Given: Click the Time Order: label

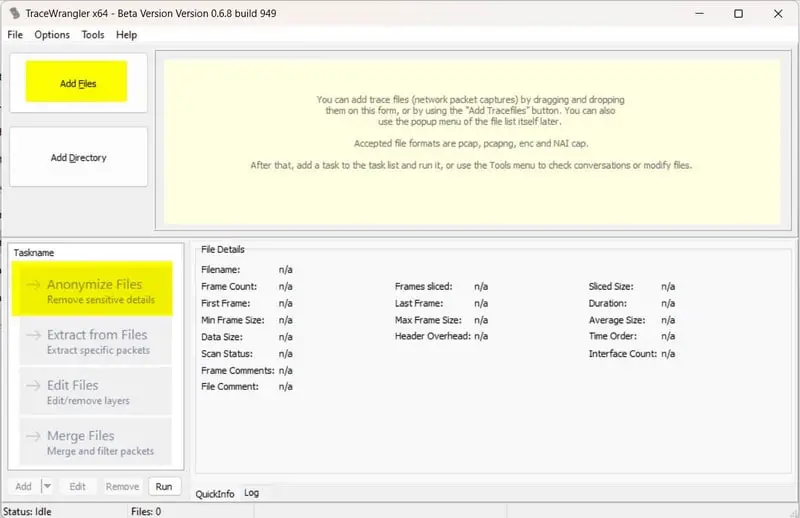Looking at the screenshot, I should [x=613, y=336].
